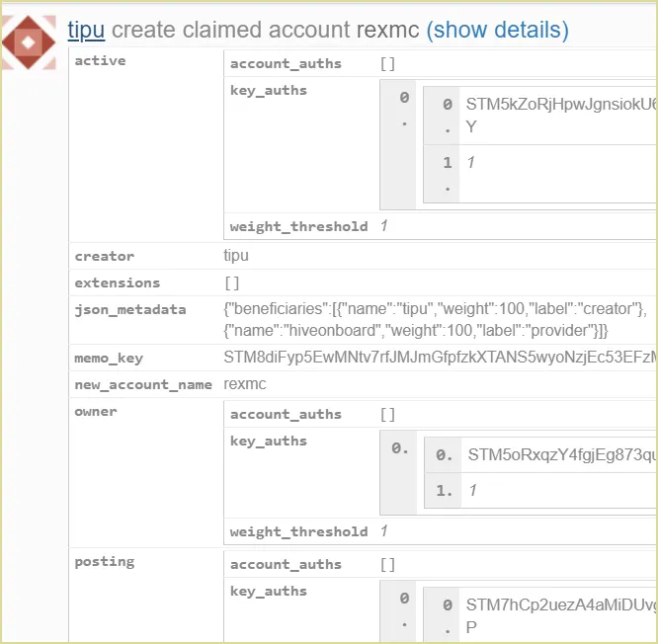Select the json_metadata beneficiaries text
The image size is (658, 644).
(435, 320)
